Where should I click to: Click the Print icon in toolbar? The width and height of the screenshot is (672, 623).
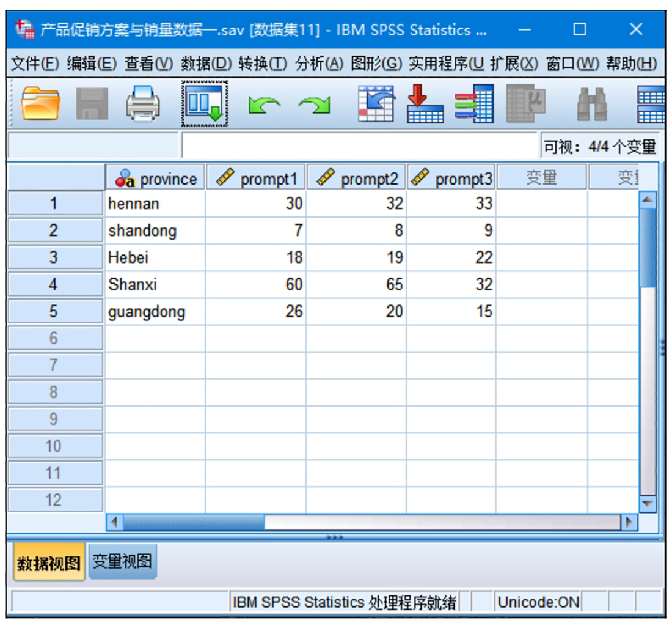(143, 104)
